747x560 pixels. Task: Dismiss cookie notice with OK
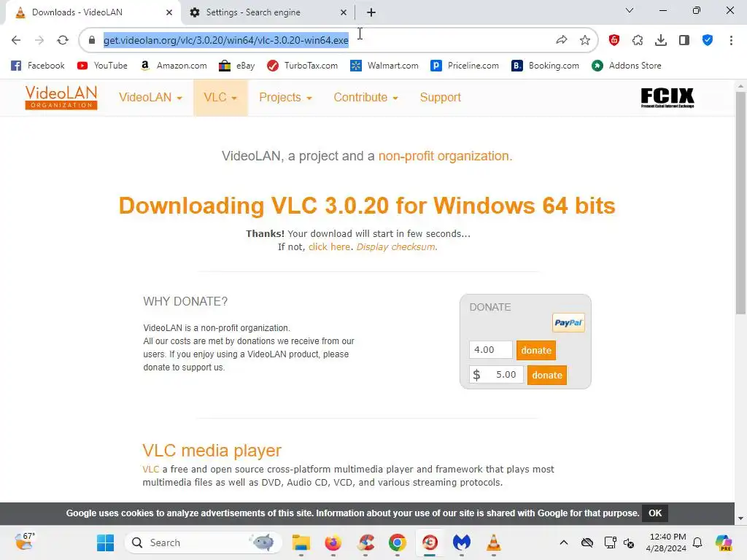point(655,513)
